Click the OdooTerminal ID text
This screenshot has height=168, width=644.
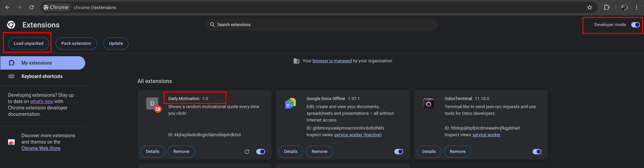click(x=482, y=128)
